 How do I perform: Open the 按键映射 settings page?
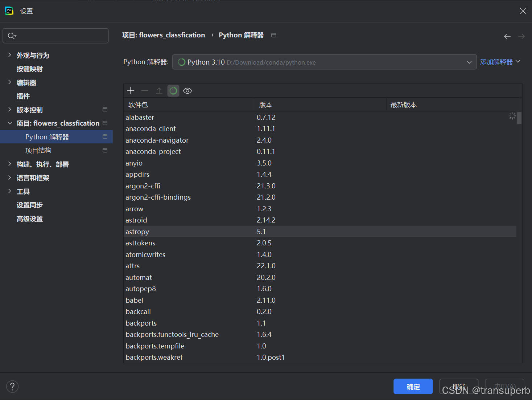(x=30, y=69)
